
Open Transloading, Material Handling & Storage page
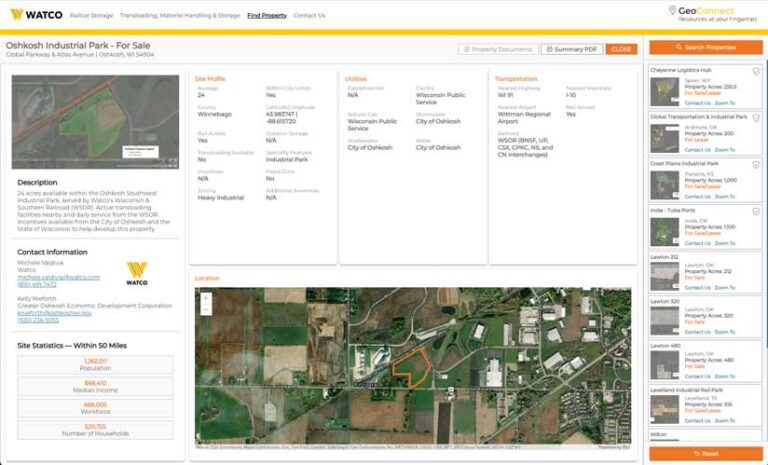pos(180,16)
